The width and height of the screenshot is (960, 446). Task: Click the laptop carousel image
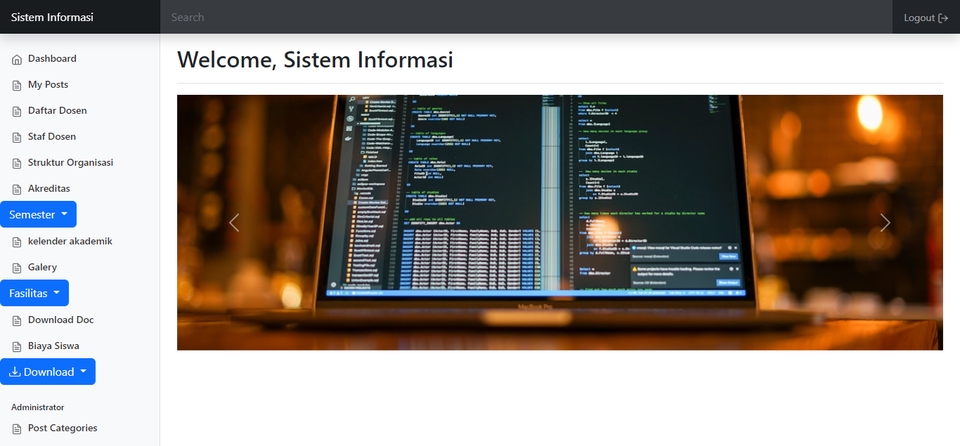(560, 222)
